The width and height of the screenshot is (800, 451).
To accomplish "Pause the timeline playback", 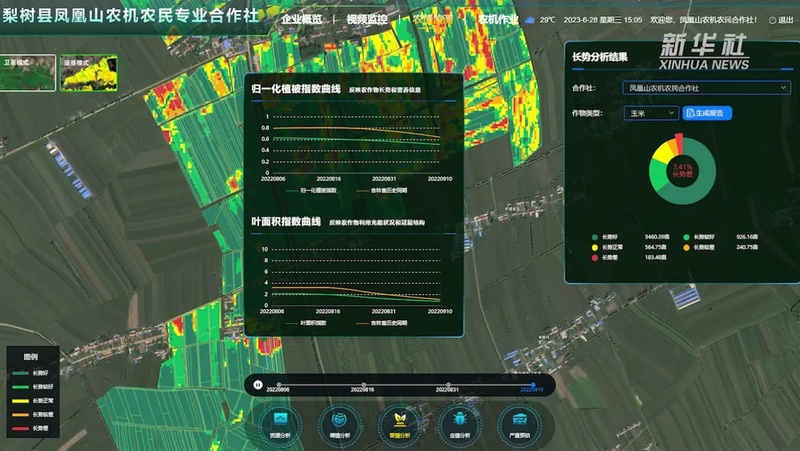I will [x=258, y=385].
